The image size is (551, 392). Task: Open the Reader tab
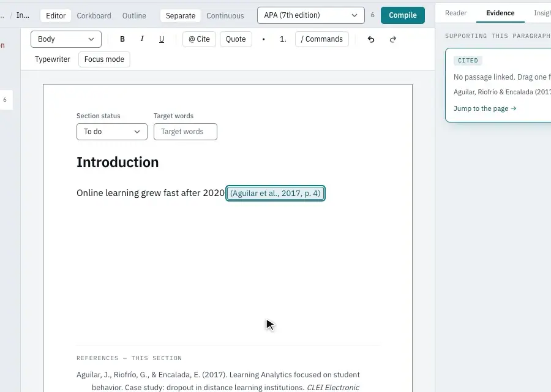tap(455, 13)
